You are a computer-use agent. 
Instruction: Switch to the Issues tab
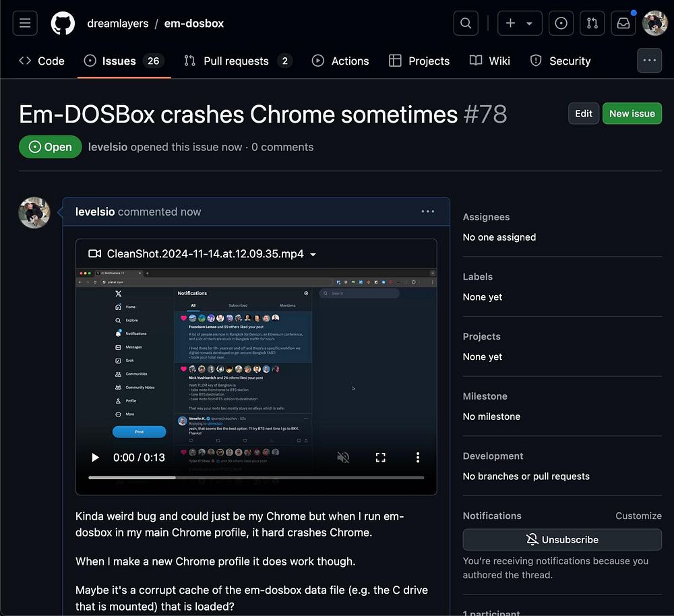click(x=124, y=61)
